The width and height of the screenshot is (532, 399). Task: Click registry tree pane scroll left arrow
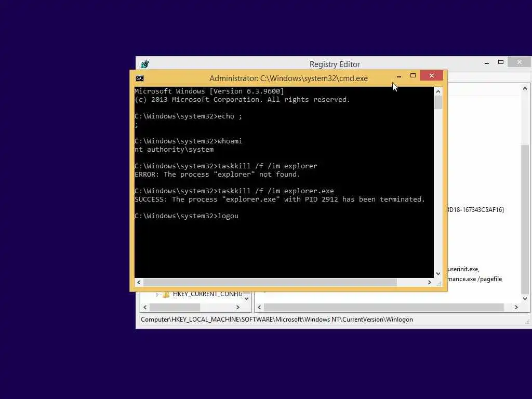point(145,308)
